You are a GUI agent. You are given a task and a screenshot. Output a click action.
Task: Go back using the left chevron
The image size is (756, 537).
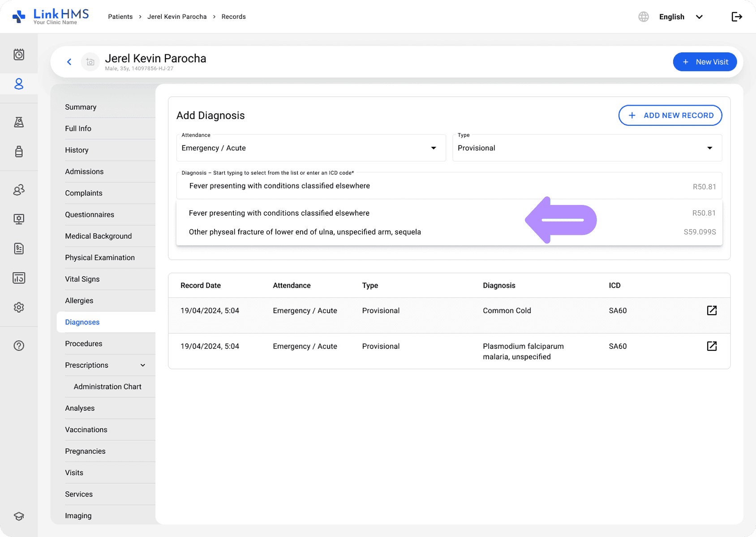(x=69, y=62)
